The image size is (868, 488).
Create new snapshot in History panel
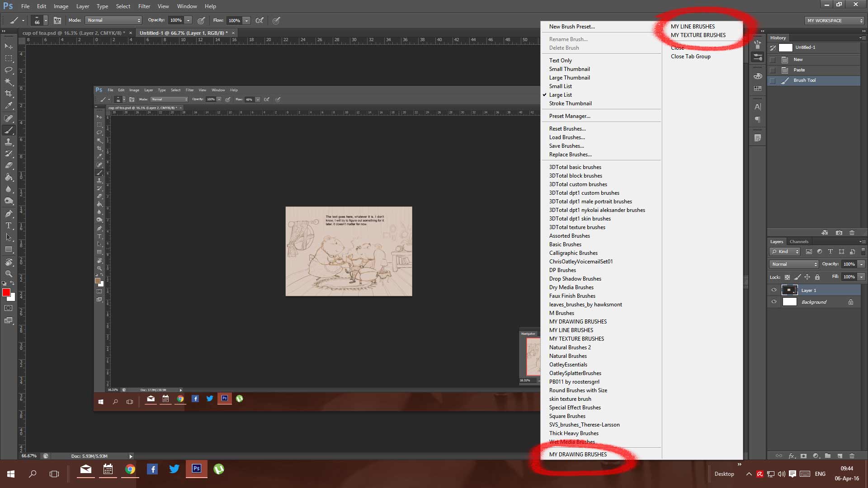pos(839,233)
